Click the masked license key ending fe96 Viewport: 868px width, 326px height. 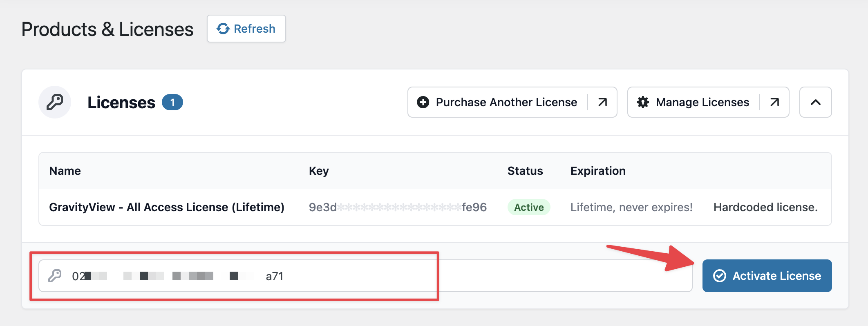(398, 207)
